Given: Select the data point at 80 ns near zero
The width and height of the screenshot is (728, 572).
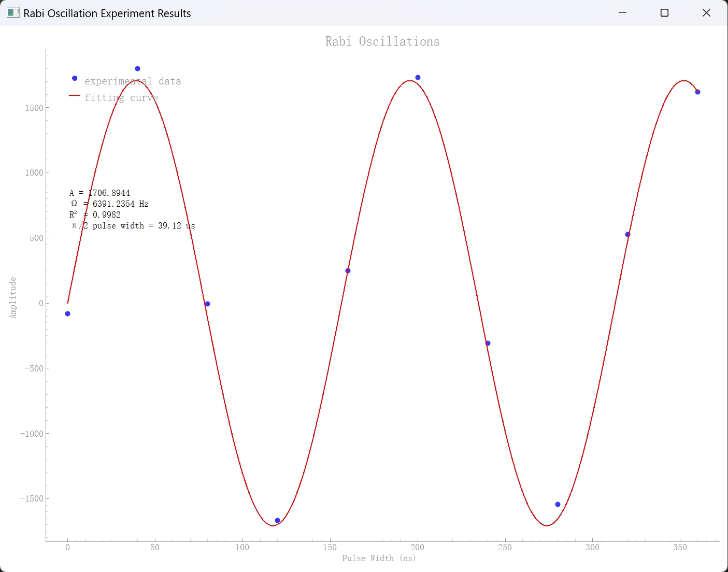Looking at the screenshot, I should (x=207, y=304).
